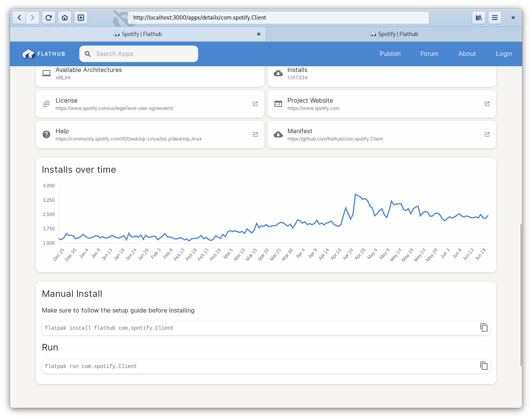Image resolution: width=532 pixels, height=419 pixels.
Task: Open the browser hamburger menu
Action: (495, 18)
